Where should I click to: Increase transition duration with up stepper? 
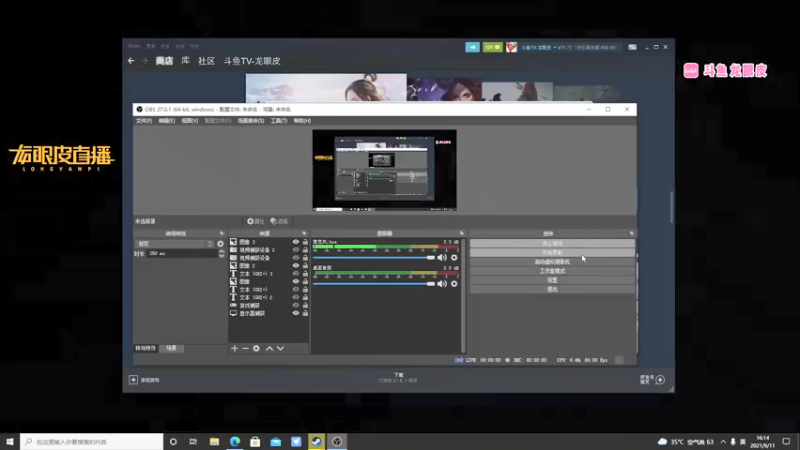(x=221, y=252)
